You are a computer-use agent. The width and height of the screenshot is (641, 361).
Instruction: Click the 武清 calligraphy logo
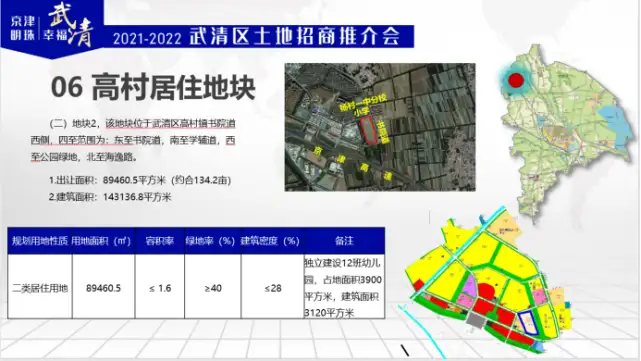click(70, 24)
